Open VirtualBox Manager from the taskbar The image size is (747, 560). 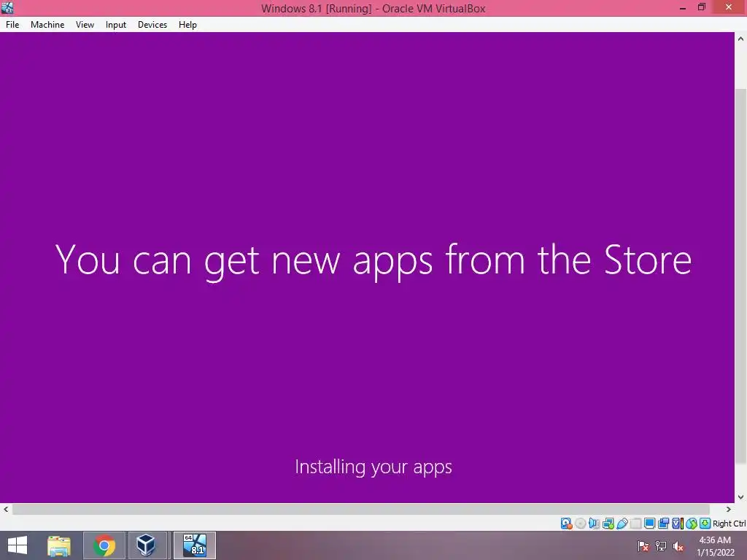[x=147, y=545]
